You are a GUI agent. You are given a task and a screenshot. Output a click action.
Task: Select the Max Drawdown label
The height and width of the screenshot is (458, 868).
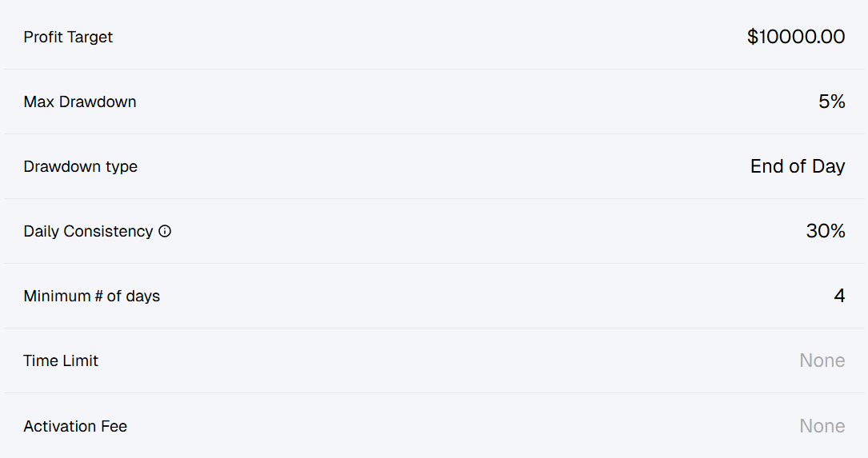pos(80,102)
